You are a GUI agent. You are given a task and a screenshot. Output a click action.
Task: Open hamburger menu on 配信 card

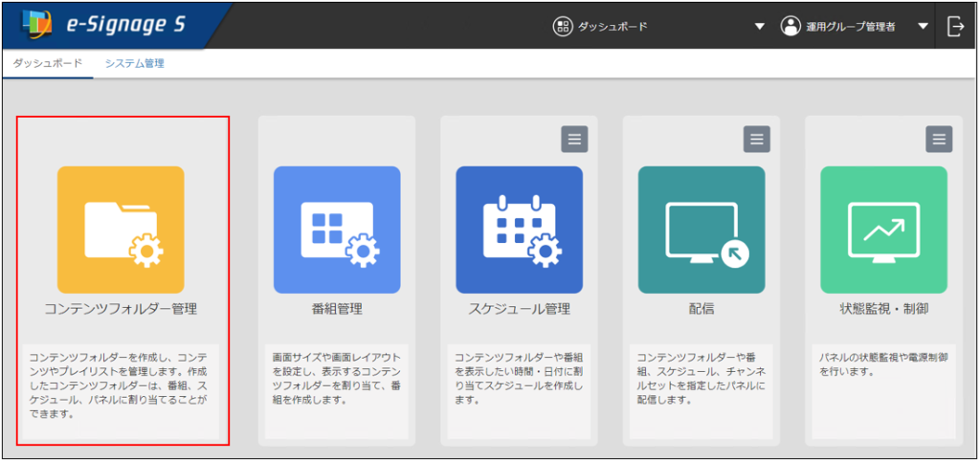point(757,140)
